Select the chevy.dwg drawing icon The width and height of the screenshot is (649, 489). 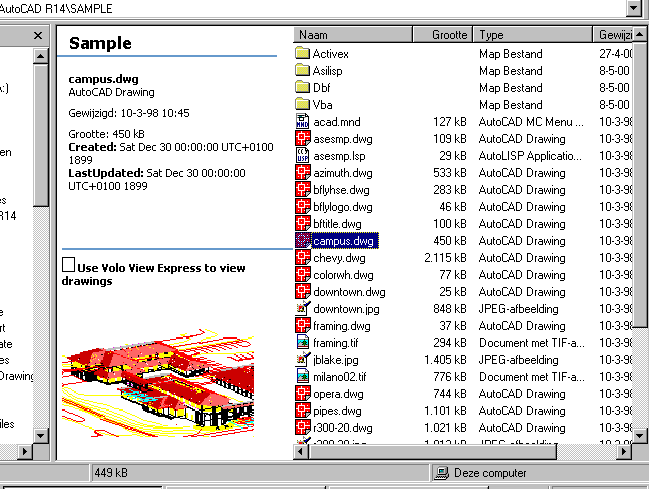[303, 257]
